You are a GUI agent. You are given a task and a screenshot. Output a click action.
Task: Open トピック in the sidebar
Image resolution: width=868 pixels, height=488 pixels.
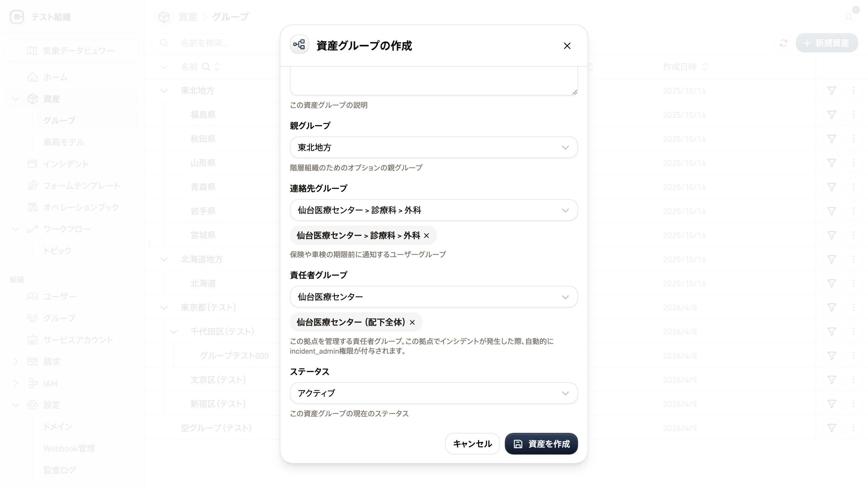(x=57, y=251)
